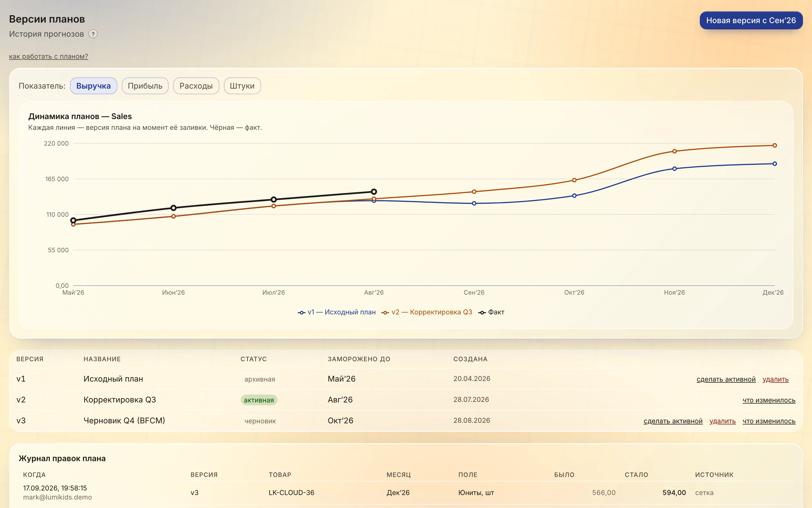Switch to the Прибыль metric
Screen dimensions: 812x508
pyautogui.click(x=145, y=86)
